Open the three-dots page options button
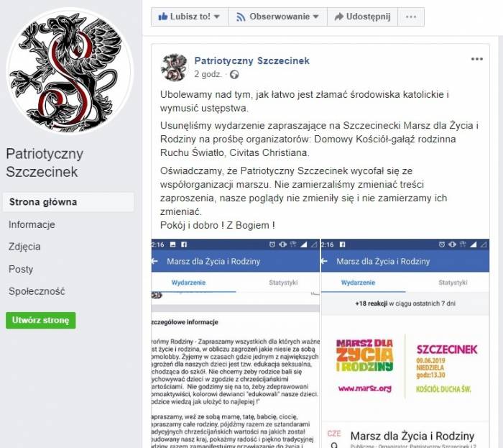503x448 pixels. click(411, 17)
